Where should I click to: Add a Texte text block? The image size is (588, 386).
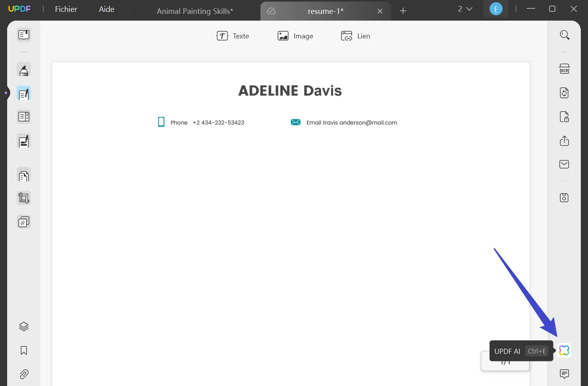click(x=233, y=36)
